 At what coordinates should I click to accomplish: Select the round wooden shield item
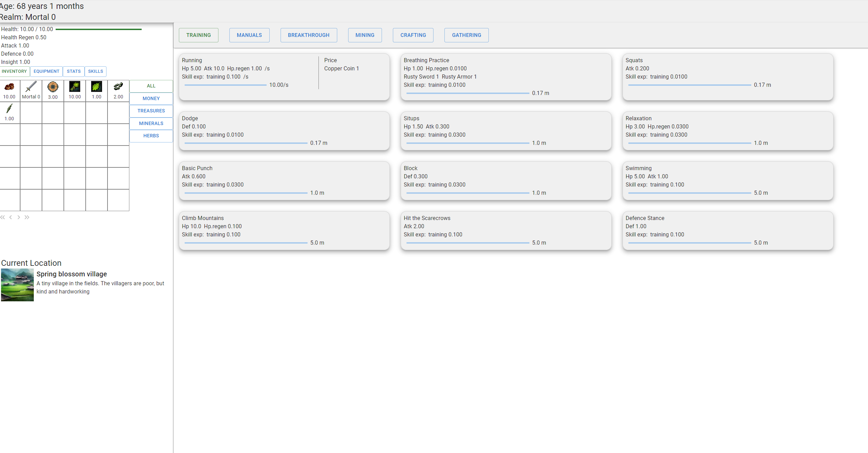pos(53,90)
